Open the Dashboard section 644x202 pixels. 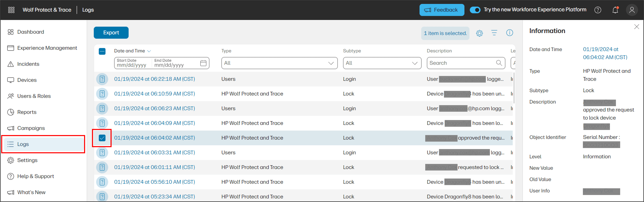pyautogui.click(x=31, y=32)
